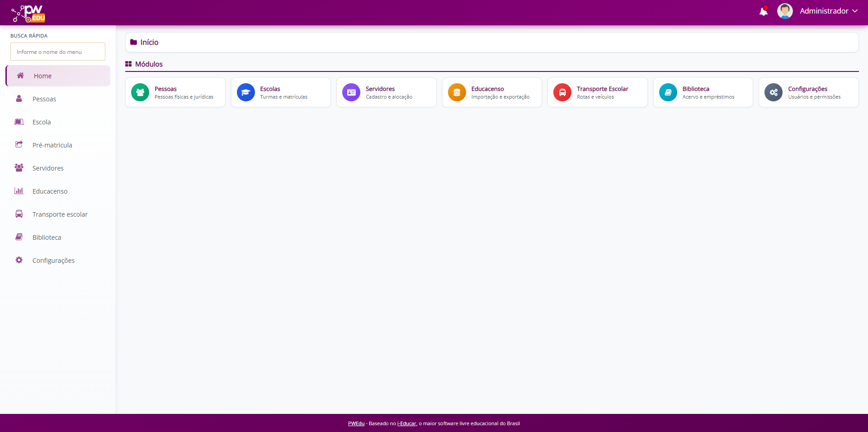Select the Pessoas icon in the sidebar
This screenshot has height=432, width=868.
[x=19, y=99]
